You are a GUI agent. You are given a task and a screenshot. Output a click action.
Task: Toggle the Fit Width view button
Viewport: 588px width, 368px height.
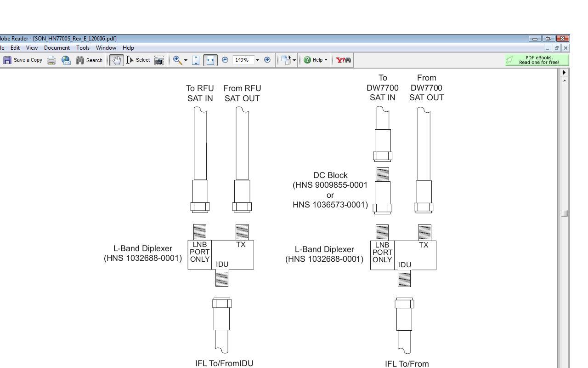point(210,60)
